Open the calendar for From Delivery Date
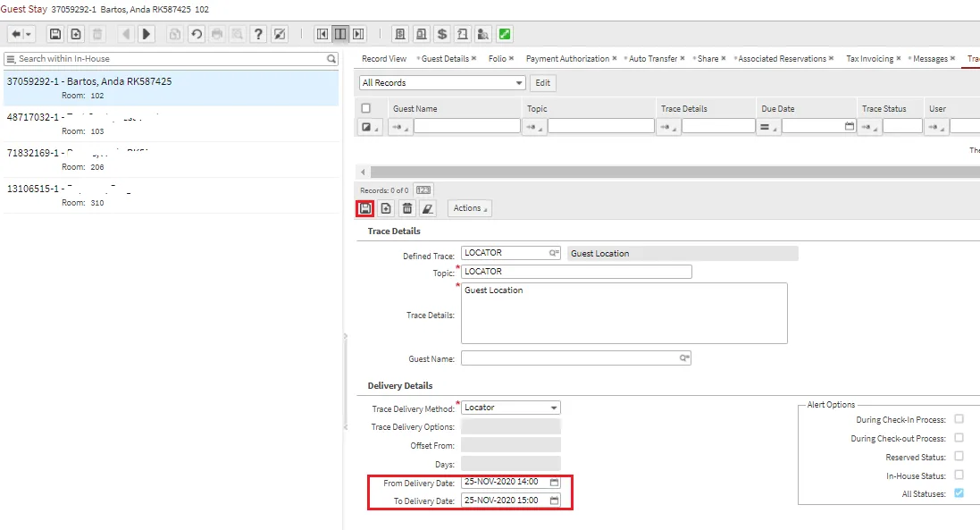The height and width of the screenshot is (530, 980). [555, 482]
